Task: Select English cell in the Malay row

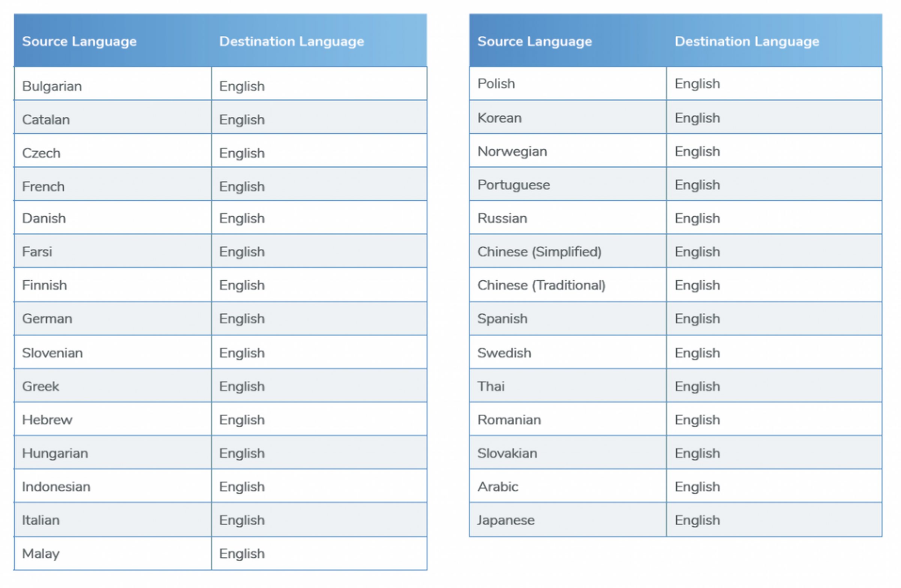Action: [x=319, y=553]
